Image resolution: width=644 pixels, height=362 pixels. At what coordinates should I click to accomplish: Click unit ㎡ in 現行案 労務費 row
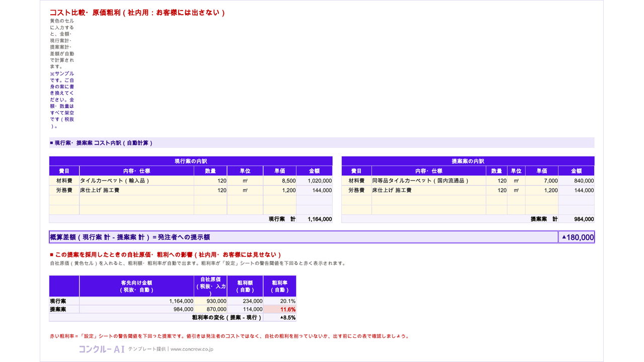click(x=245, y=191)
